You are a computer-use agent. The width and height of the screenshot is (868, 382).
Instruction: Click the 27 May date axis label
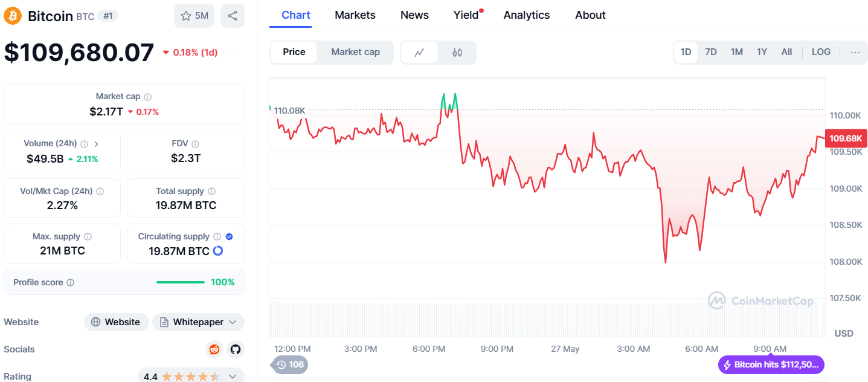pos(565,349)
